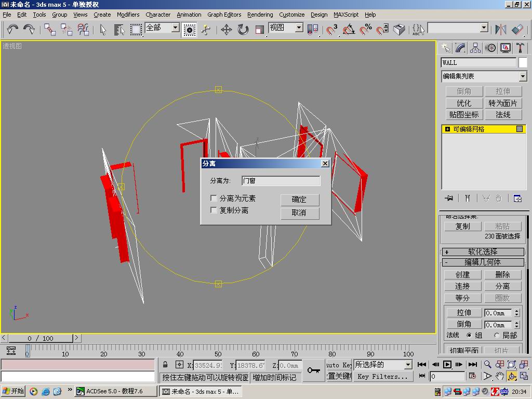Select the Move transform tool
The width and height of the screenshot is (532, 399).
pos(226,30)
